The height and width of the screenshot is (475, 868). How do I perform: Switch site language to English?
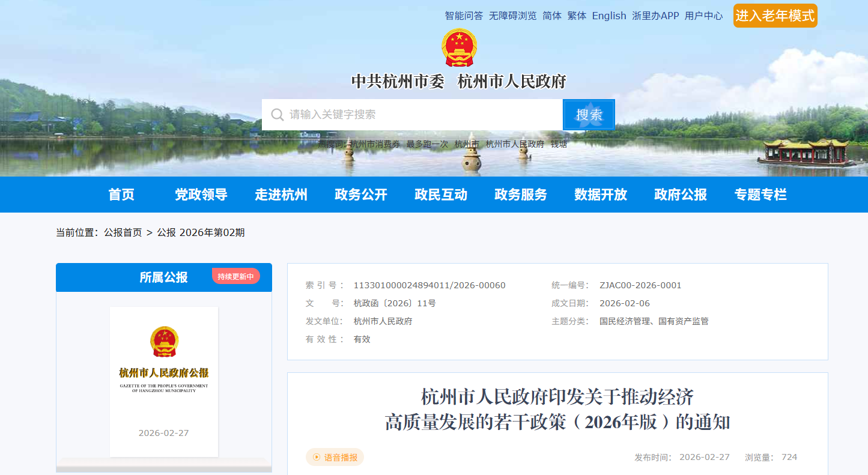pyautogui.click(x=609, y=16)
